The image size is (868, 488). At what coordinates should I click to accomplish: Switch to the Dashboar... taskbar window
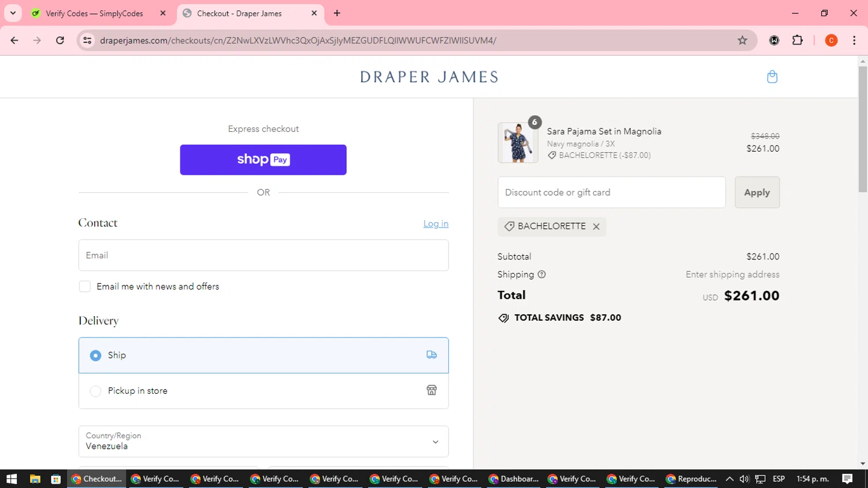[x=514, y=479]
